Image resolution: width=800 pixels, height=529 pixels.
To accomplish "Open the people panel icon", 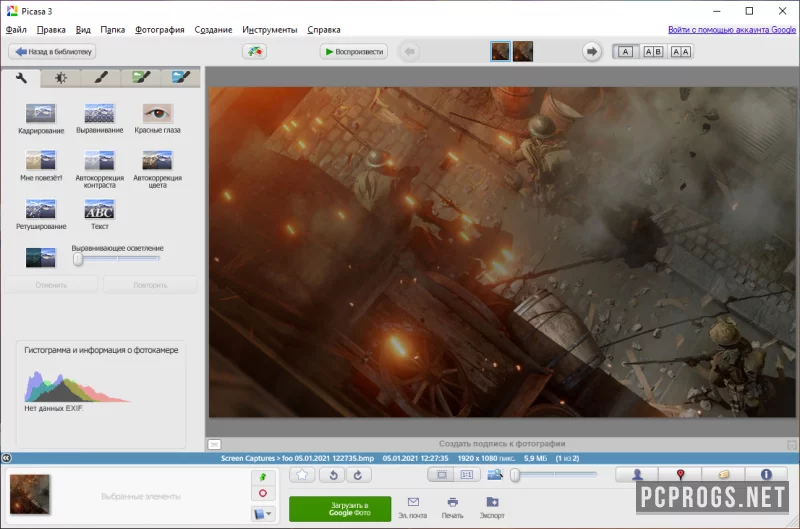I will [x=637, y=475].
